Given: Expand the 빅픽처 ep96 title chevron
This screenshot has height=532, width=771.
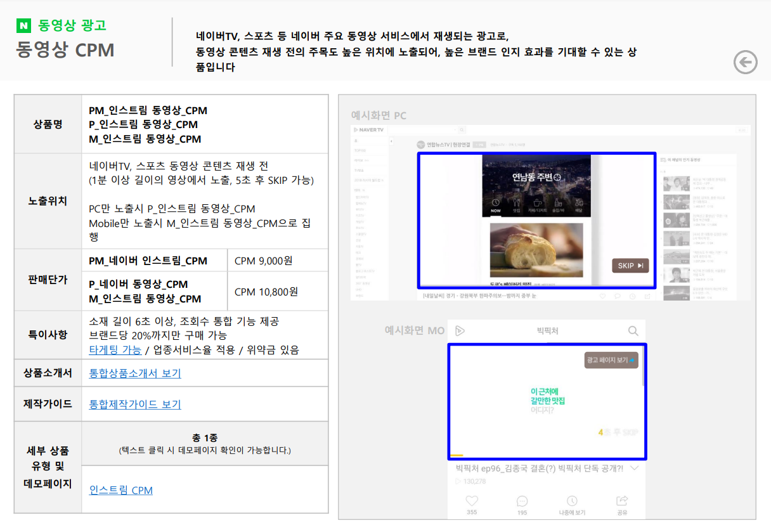Looking at the screenshot, I should 634,469.
